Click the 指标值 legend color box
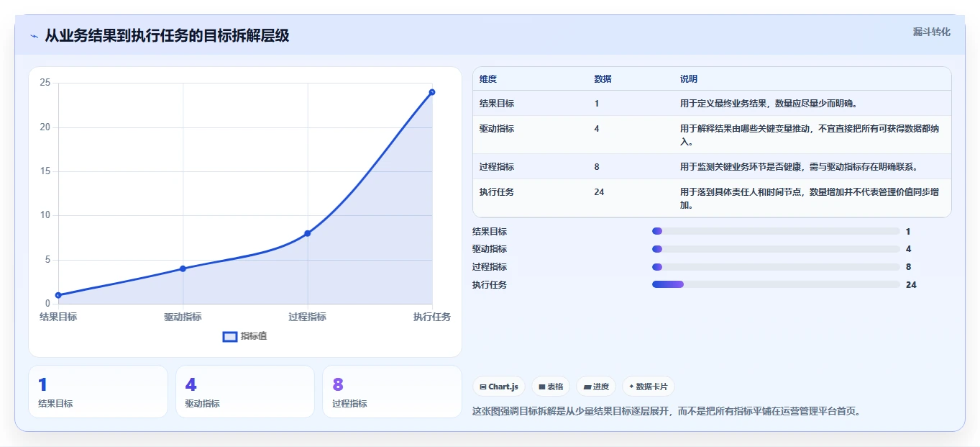 [230, 336]
